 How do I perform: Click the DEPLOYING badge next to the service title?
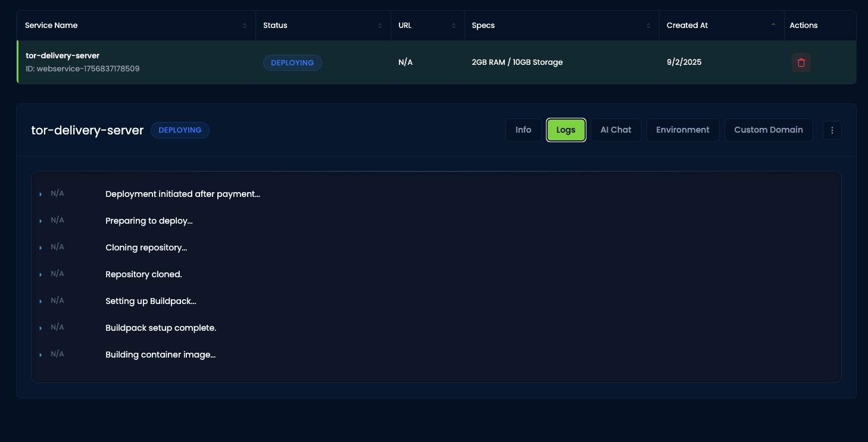coord(180,130)
